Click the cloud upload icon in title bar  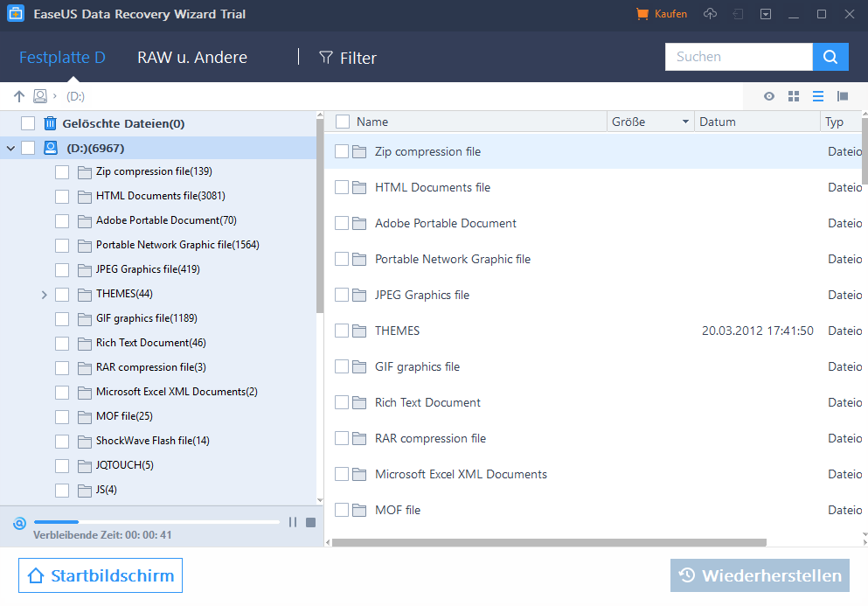pyautogui.click(x=711, y=14)
